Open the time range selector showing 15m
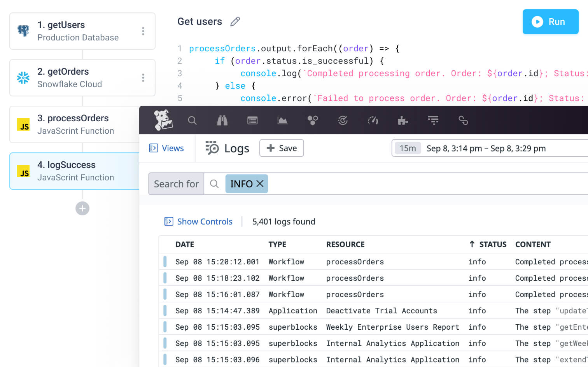588x367 pixels. click(x=408, y=148)
